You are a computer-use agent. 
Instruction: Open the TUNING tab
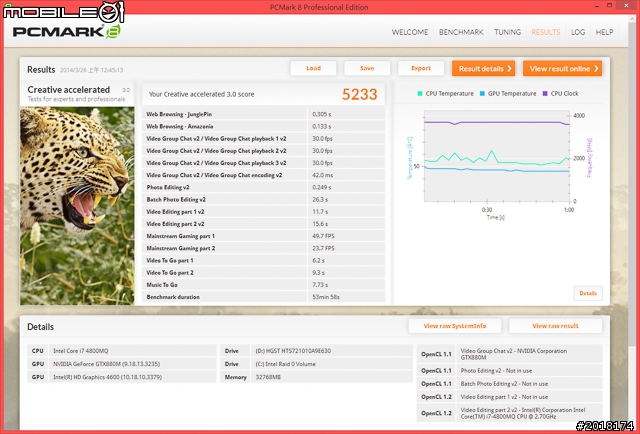(507, 32)
